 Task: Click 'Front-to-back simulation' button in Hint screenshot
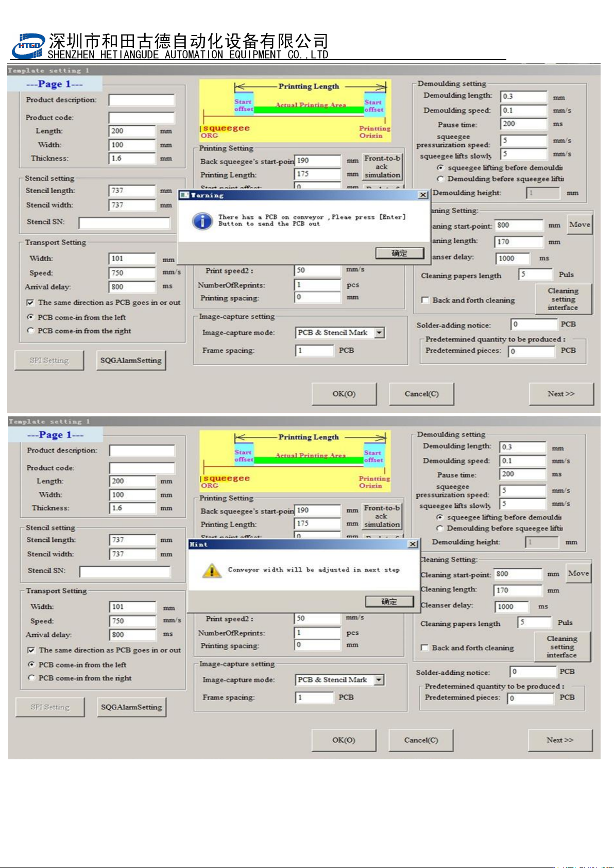pos(382,516)
